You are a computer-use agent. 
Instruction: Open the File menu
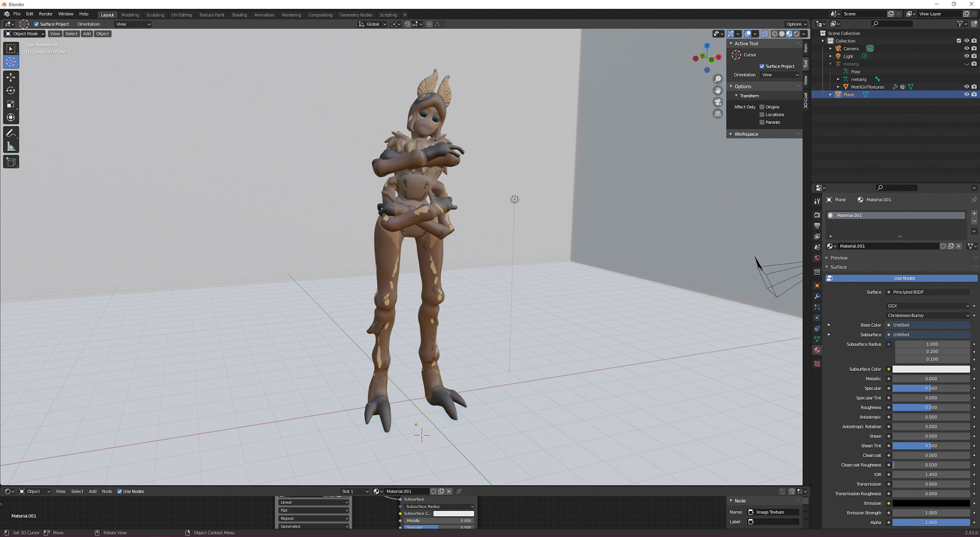point(17,14)
